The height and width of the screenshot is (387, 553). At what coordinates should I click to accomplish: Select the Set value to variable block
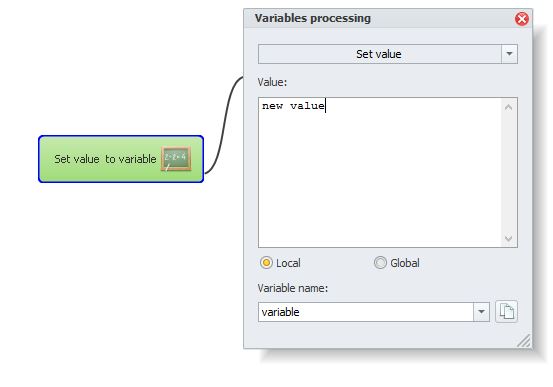pos(121,159)
